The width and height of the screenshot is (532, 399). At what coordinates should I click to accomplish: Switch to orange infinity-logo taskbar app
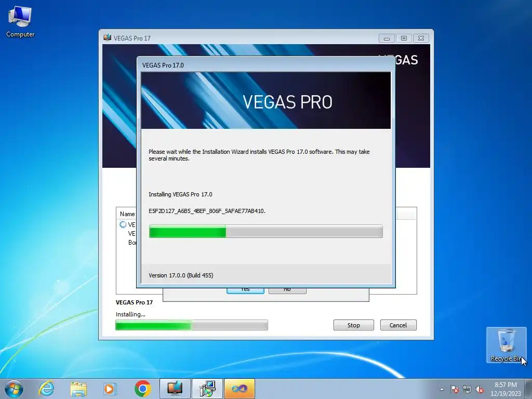coord(239,389)
